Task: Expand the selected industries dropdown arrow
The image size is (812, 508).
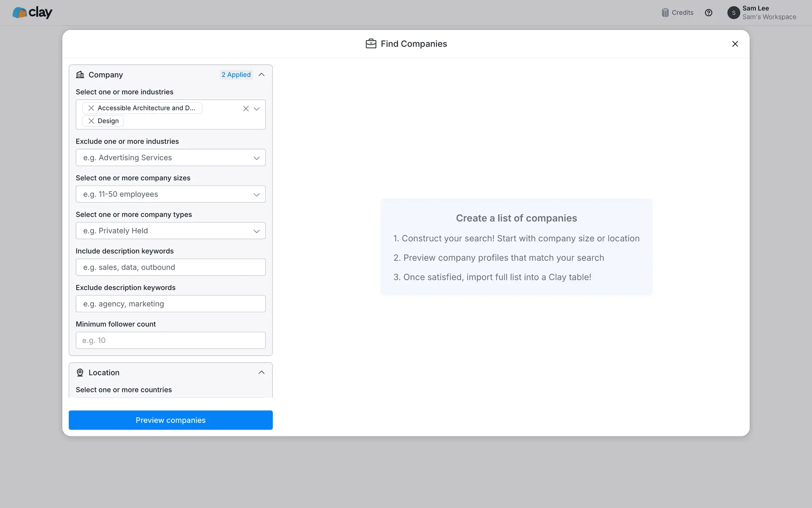Action: click(x=257, y=109)
